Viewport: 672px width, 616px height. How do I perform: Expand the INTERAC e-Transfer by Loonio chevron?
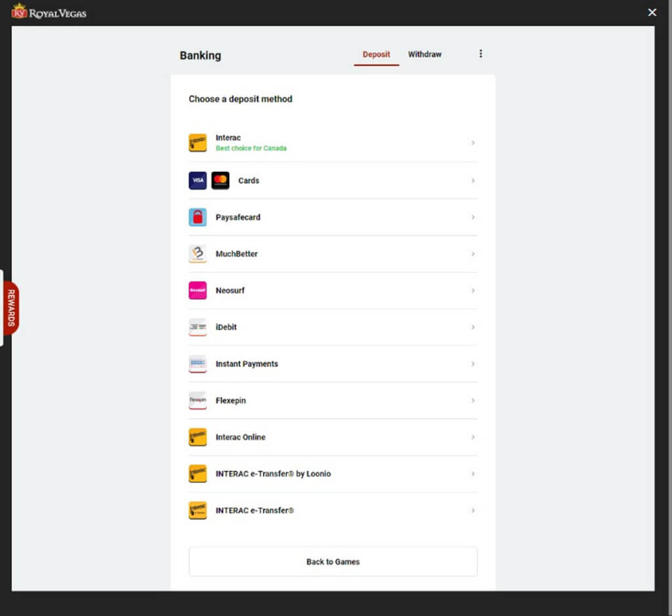point(472,474)
